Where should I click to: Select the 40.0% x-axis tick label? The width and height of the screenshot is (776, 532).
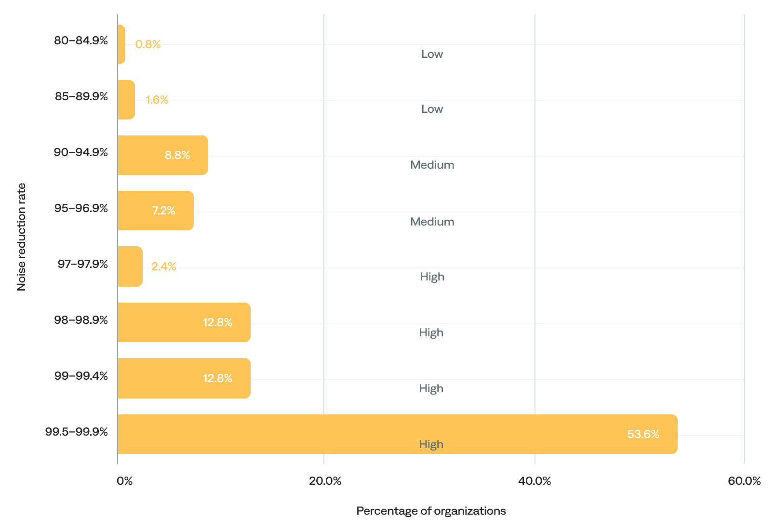point(535,481)
